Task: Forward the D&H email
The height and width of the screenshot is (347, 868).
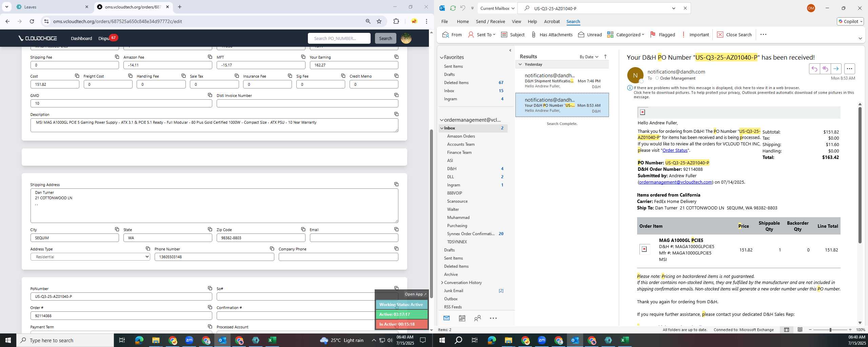Action: 836,69
